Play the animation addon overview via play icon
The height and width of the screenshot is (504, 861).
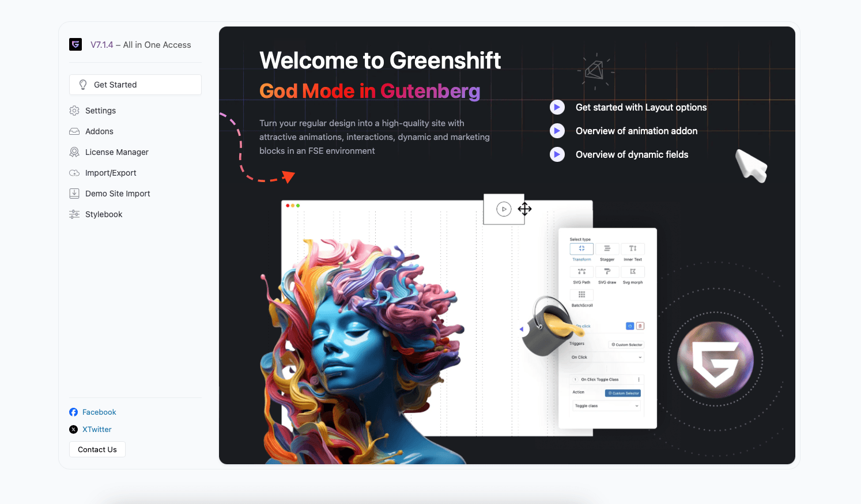[x=557, y=131]
